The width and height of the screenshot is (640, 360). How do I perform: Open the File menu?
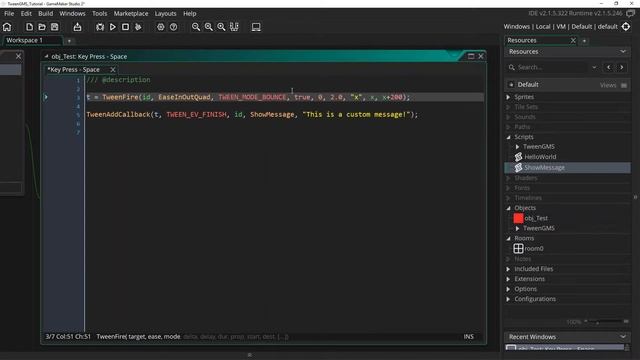point(9,13)
